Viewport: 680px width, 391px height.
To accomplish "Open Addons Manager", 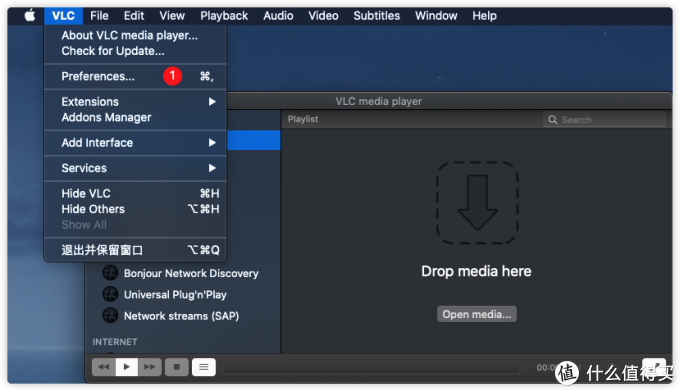I will [x=135, y=117].
